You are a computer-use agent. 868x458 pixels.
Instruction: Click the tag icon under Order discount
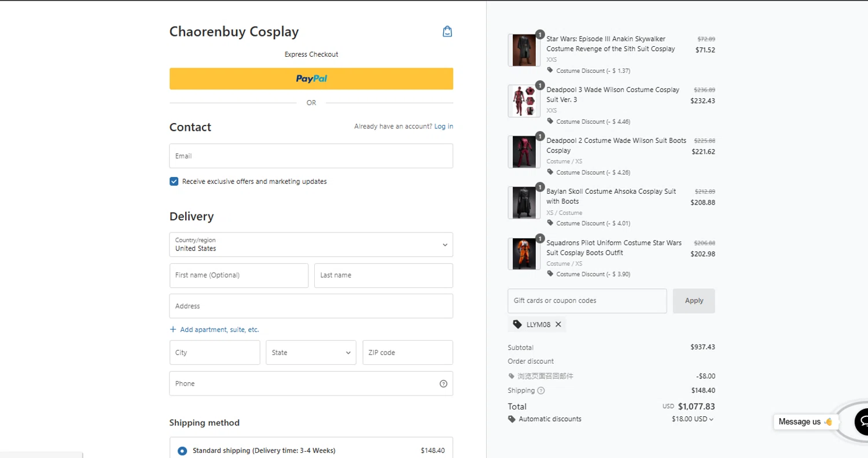(512, 376)
